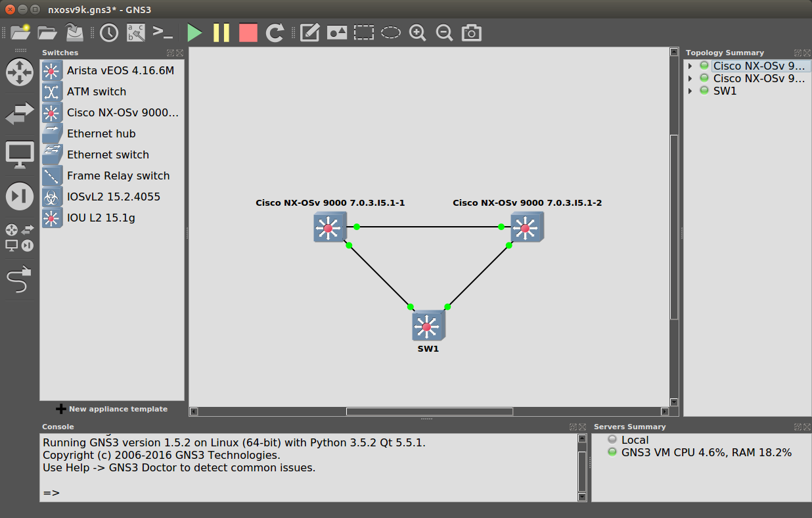Reload all devices using the circular arrow
This screenshot has height=518, width=812.
pyautogui.click(x=275, y=32)
